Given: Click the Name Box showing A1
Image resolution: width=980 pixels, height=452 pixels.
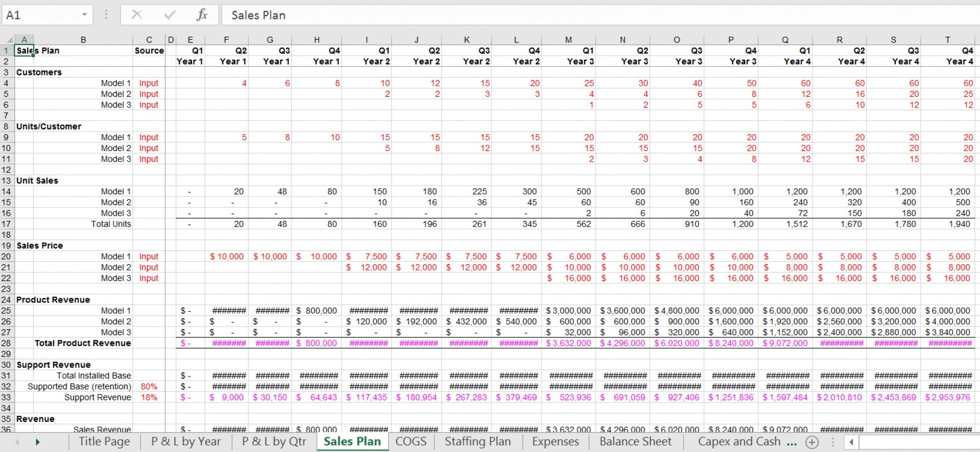Looking at the screenshot, I should click(41, 15).
